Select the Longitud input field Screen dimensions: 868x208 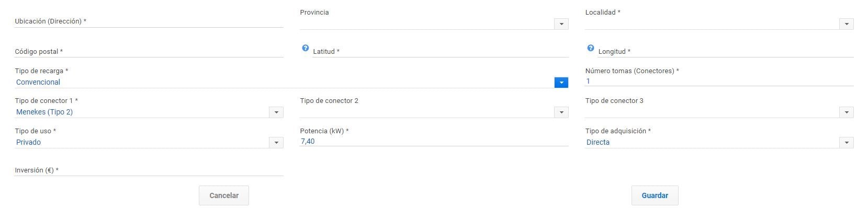pos(726,51)
